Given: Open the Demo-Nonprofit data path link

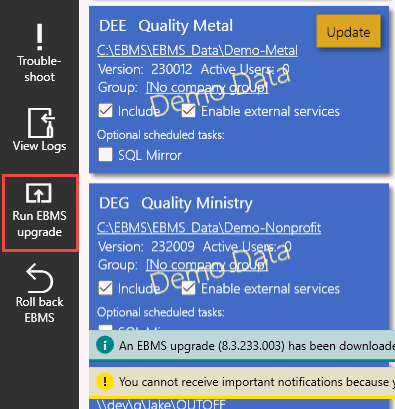Looking at the screenshot, I should click(x=209, y=228).
